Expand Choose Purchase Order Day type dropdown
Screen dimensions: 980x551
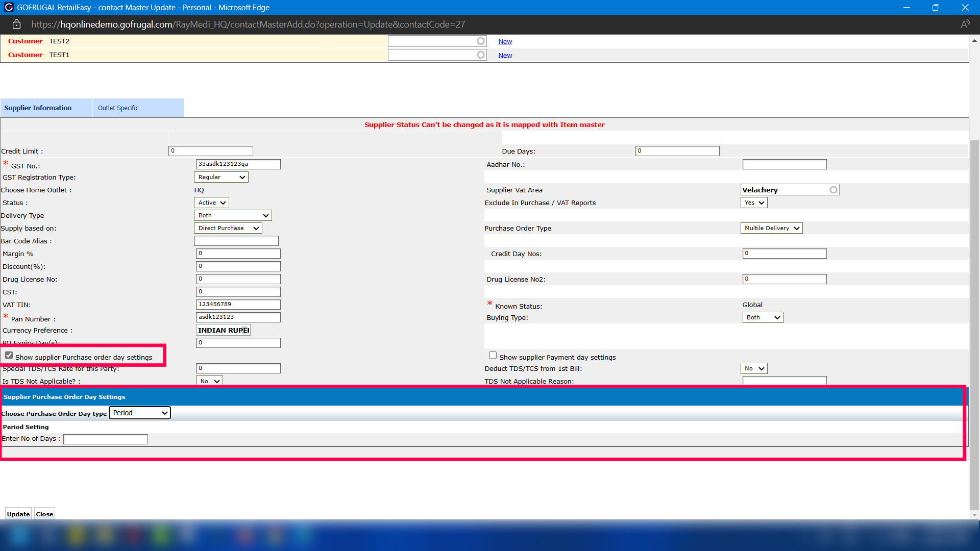(140, 413)
